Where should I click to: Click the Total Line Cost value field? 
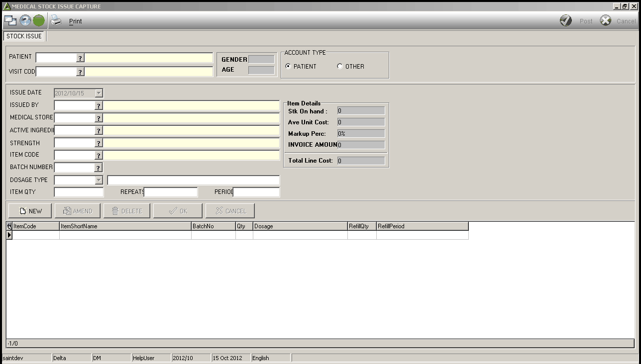point(361,161)
